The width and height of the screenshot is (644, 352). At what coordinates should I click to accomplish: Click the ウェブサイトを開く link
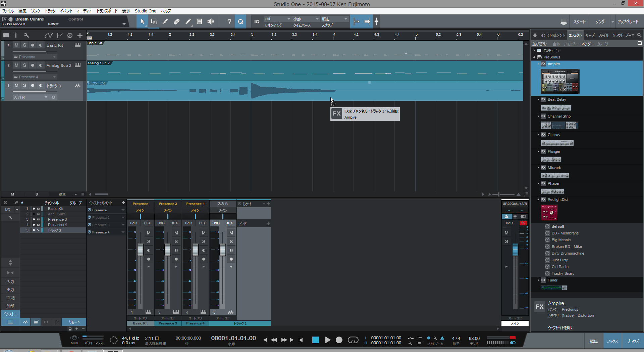pos(560,328)
